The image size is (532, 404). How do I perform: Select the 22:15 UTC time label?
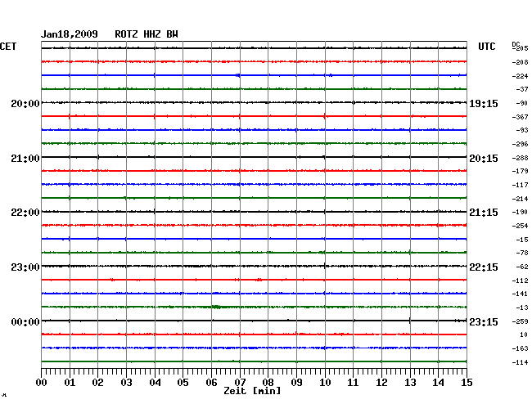[x=484, y=267]
